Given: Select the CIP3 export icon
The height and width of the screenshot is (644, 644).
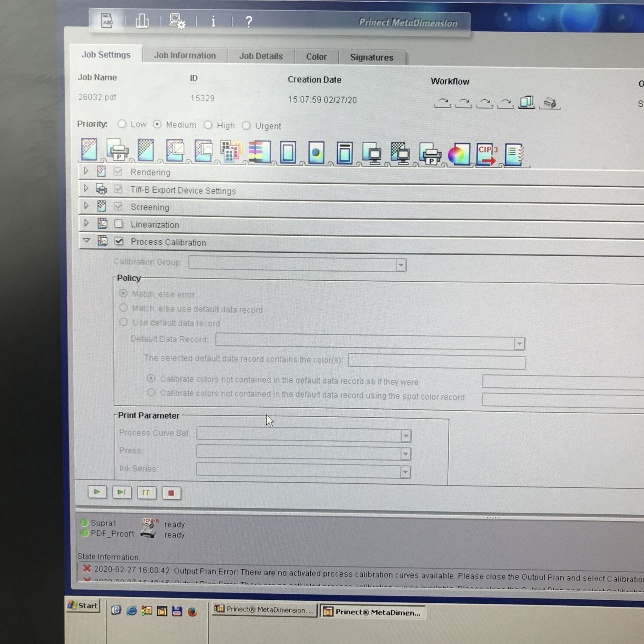Looking at the screenshot, I should 487,155.
